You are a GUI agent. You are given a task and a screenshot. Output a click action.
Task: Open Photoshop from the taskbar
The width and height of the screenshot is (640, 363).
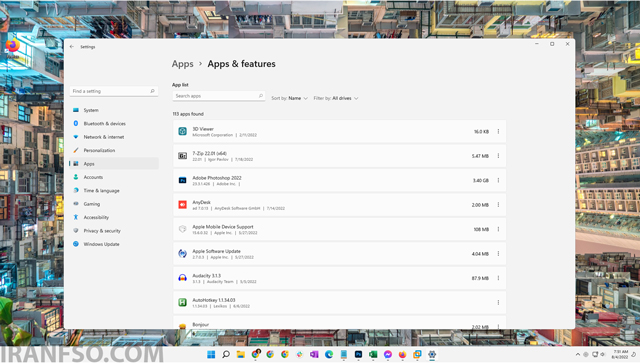(x=358, y=354)
